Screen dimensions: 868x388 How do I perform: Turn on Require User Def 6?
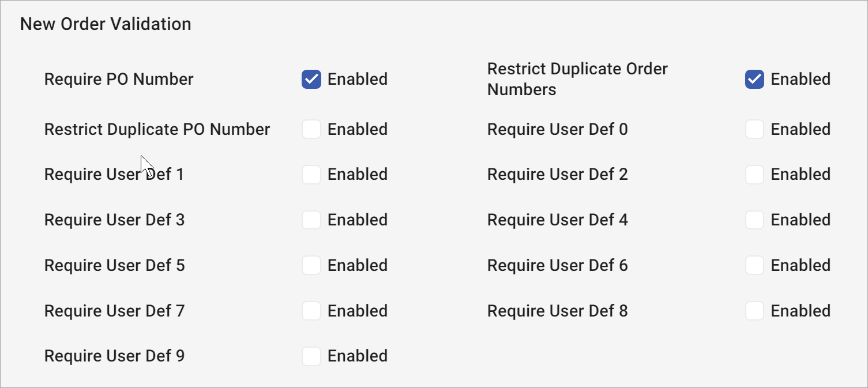pos(754,265)
